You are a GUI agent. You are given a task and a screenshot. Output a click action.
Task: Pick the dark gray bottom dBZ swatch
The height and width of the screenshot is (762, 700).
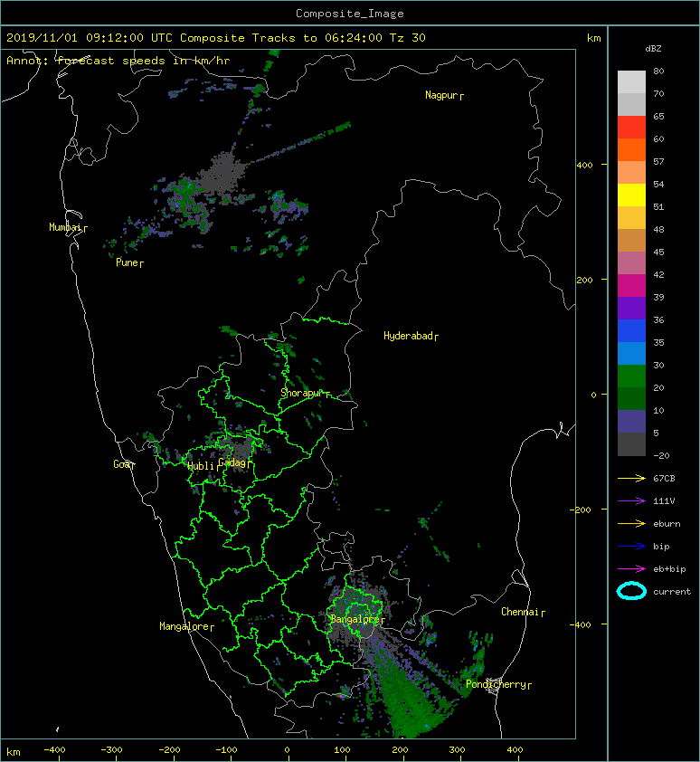(631, 444)
